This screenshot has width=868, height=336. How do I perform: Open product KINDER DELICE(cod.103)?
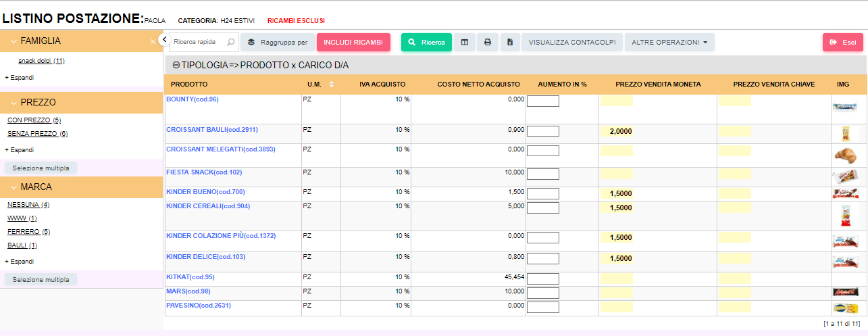[206, 257]
